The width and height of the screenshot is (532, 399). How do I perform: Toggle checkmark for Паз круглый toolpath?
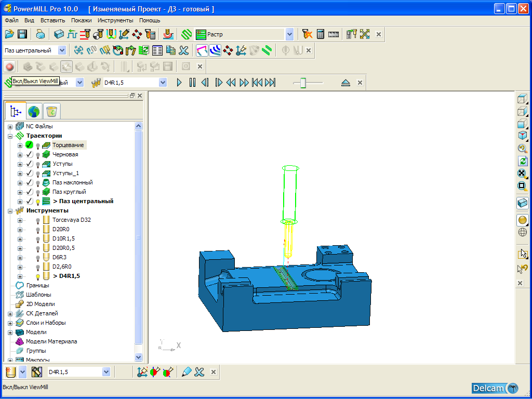(x=30, y=192)
